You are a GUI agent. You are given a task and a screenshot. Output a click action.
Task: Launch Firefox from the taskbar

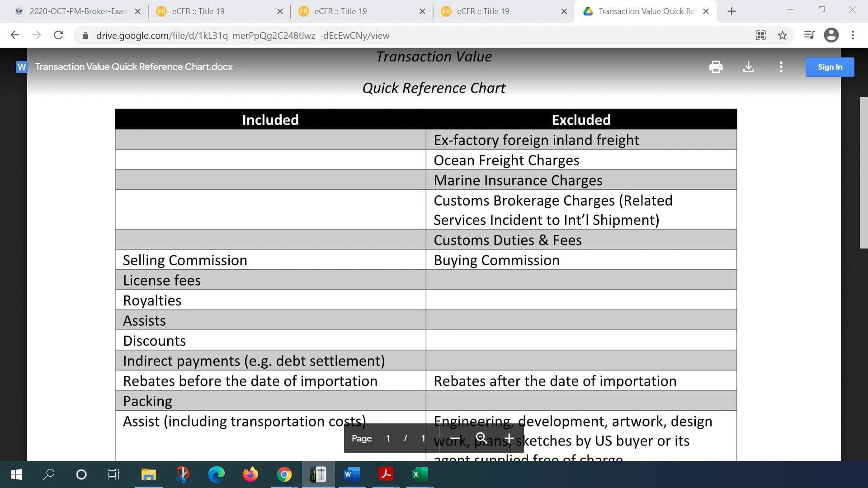(x=251, y=474)
